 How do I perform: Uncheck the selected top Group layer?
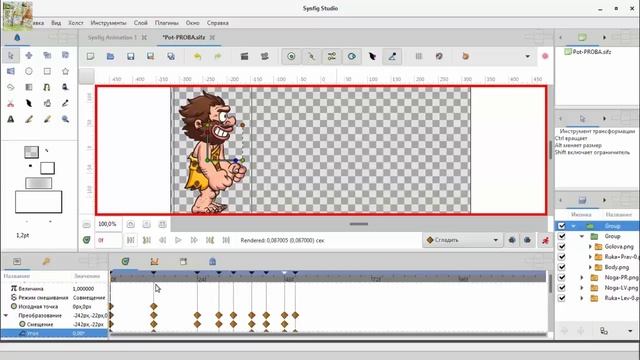point(562,226)
